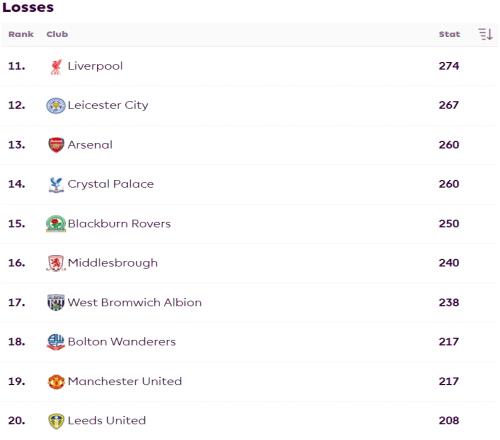The image size is (500, 440).
Task: Open the Leeds United club link
Action: click(x=107, y=420)
